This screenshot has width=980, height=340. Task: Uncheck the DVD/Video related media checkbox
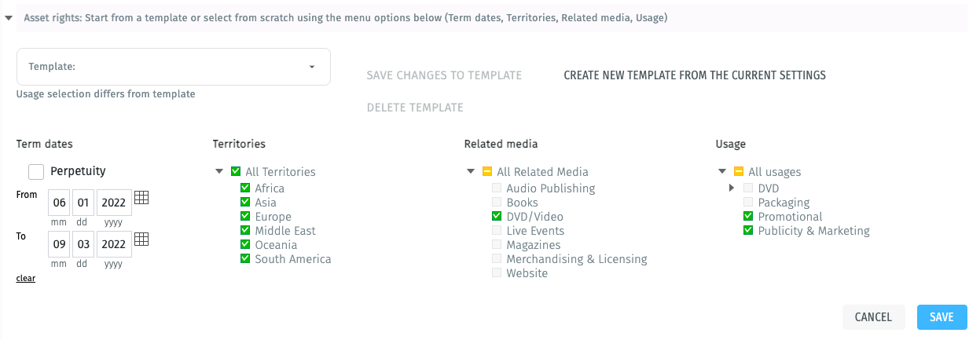[497, 217]
